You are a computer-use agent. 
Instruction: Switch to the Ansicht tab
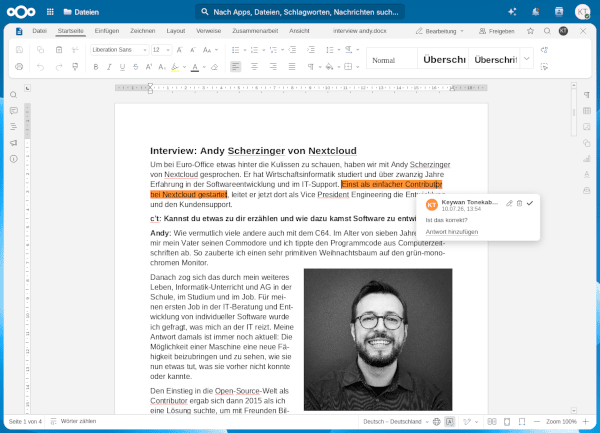coord(299,31)
